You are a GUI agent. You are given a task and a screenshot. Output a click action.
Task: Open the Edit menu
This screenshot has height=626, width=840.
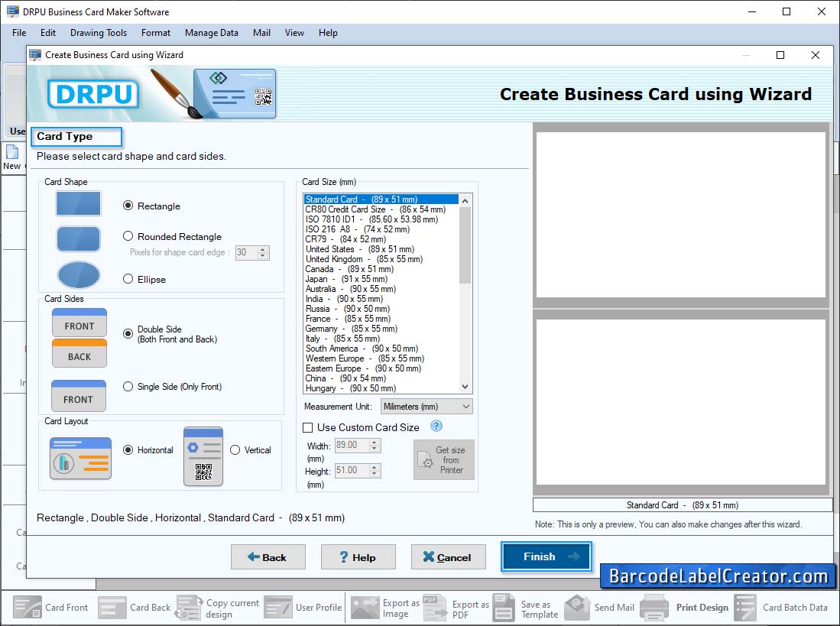(x=48, y=33)
